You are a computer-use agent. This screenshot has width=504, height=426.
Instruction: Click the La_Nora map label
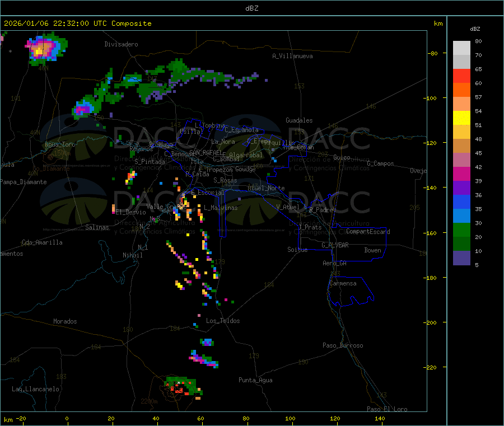[x=223, y=142]
